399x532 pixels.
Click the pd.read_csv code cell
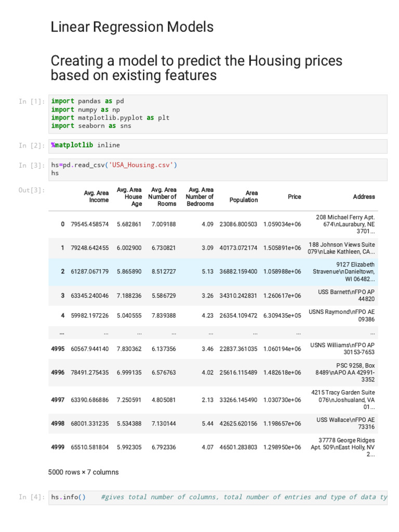[x=218, y=169]
